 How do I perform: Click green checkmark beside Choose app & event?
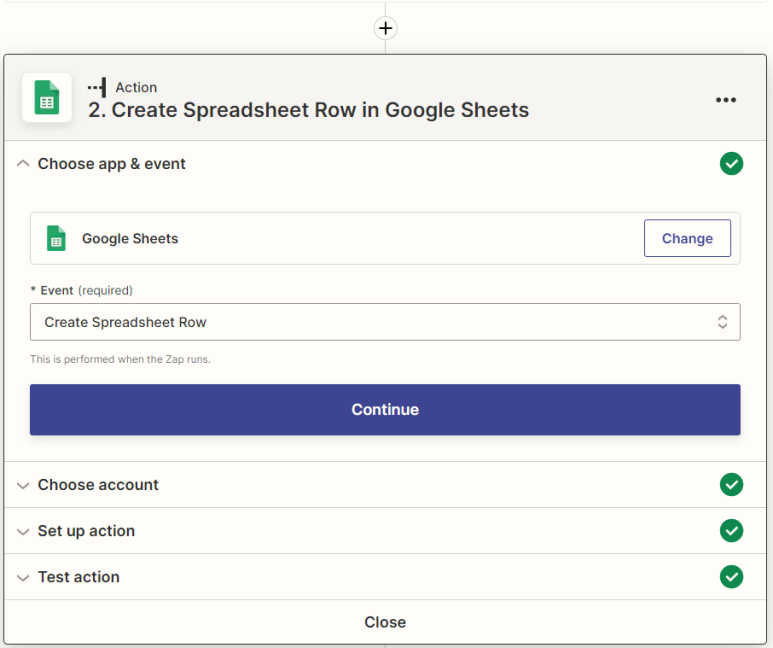coord(731,164)
